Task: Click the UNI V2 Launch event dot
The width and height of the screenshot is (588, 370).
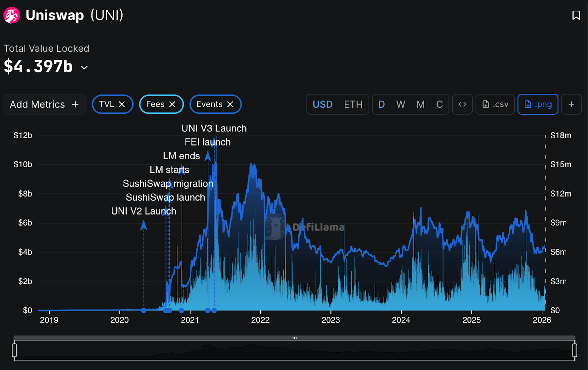Action: click(x=144, y=310)
